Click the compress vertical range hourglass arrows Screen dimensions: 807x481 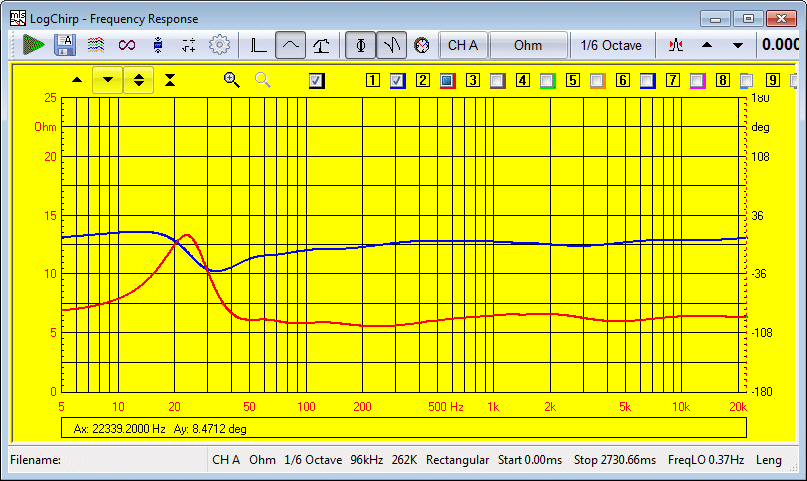click(170, 80)
